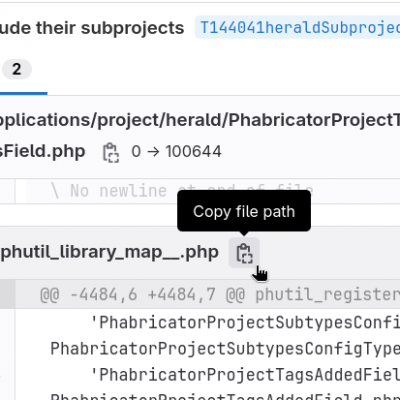Click the 0 → 100644 file mode text

(176, 152)
